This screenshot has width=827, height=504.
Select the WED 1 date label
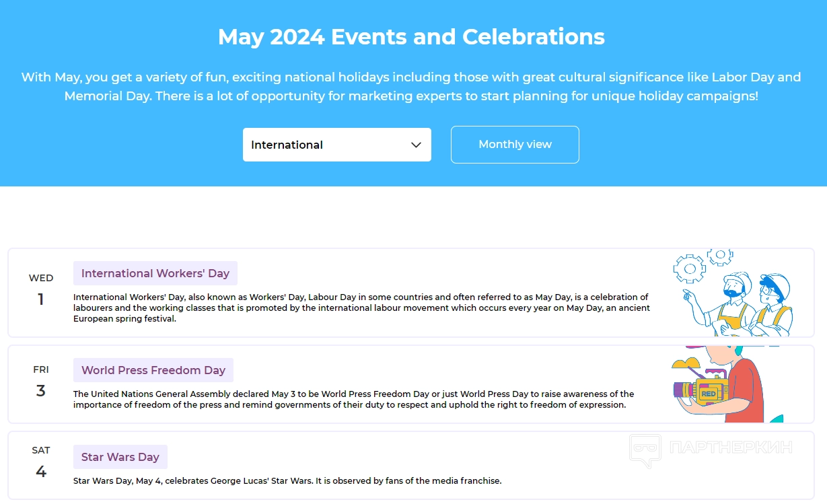tap(41, 291)
